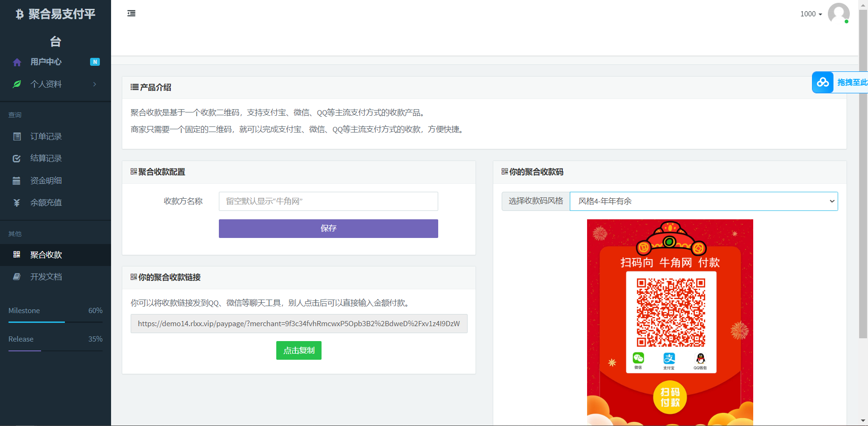The height and width of the screenshot is (426, 868).
Task: Click the 聚合易支付平台 title in sidebar
Action: [x=56, y=27]
